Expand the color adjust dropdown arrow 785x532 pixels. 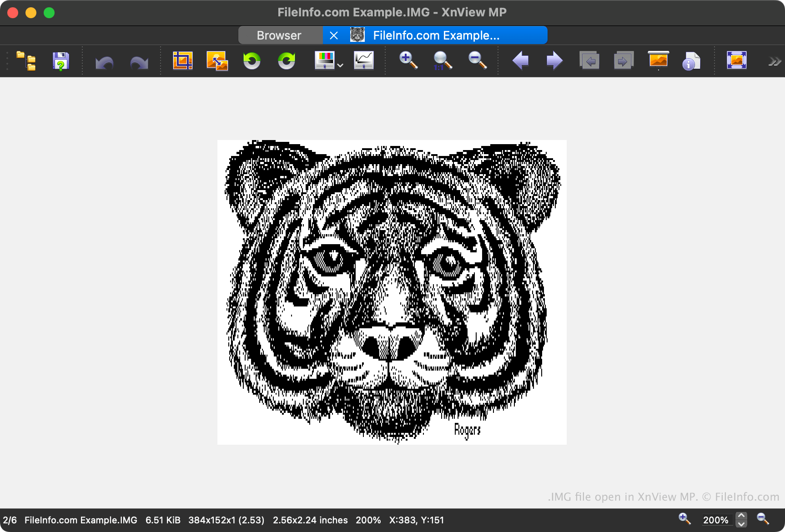click(x=340, y=65)
